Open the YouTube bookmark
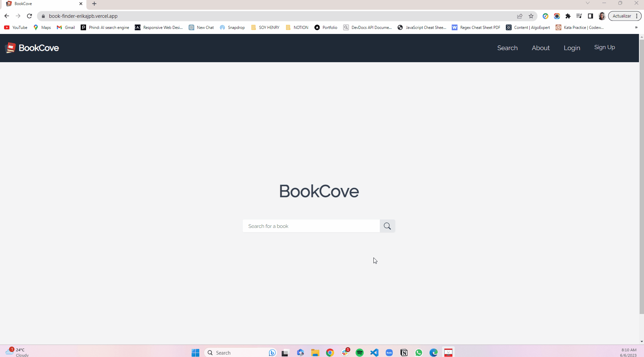This screenshot has width=644, height=357. (x=15, y=27)
